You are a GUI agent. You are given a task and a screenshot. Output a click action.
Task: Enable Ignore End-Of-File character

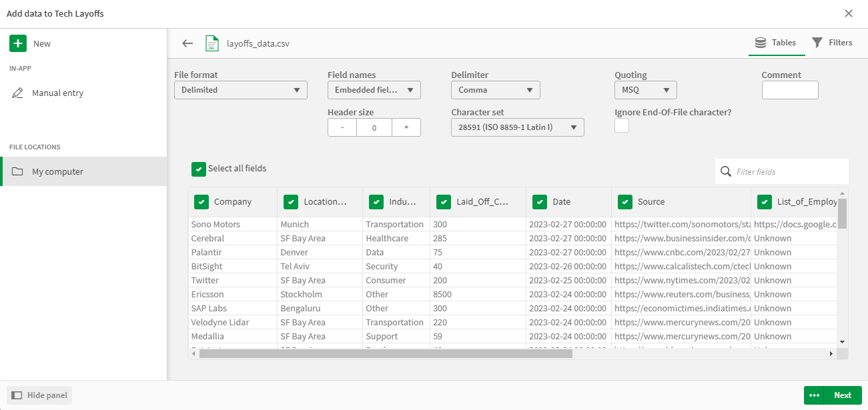621,125
